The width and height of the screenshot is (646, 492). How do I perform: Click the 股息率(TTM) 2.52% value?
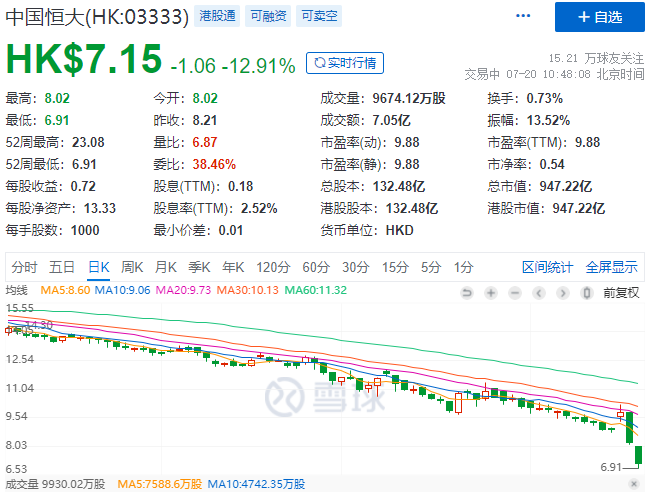[x=259, y=208]
